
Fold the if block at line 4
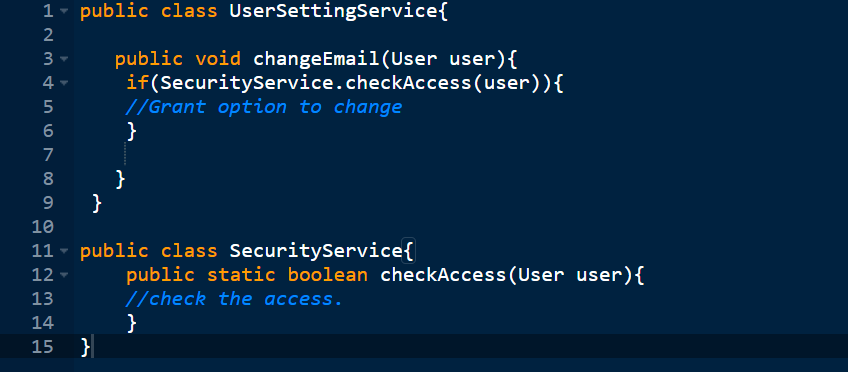click(x=64, y=83)
